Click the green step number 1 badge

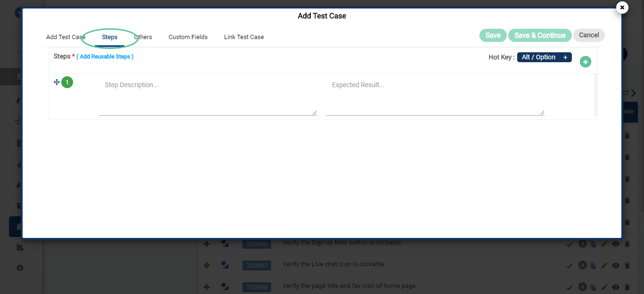(67, 82)
